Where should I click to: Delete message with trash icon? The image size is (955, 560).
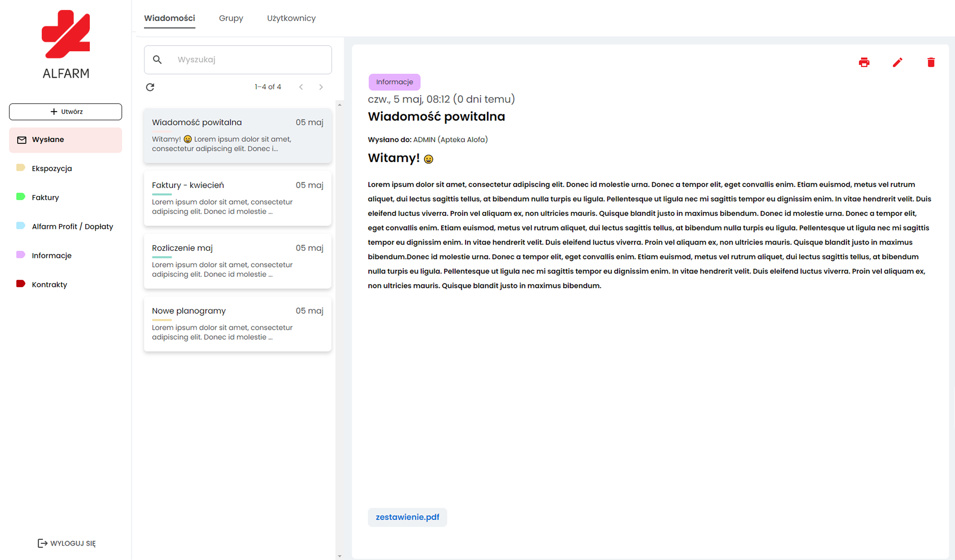point(931,62)
